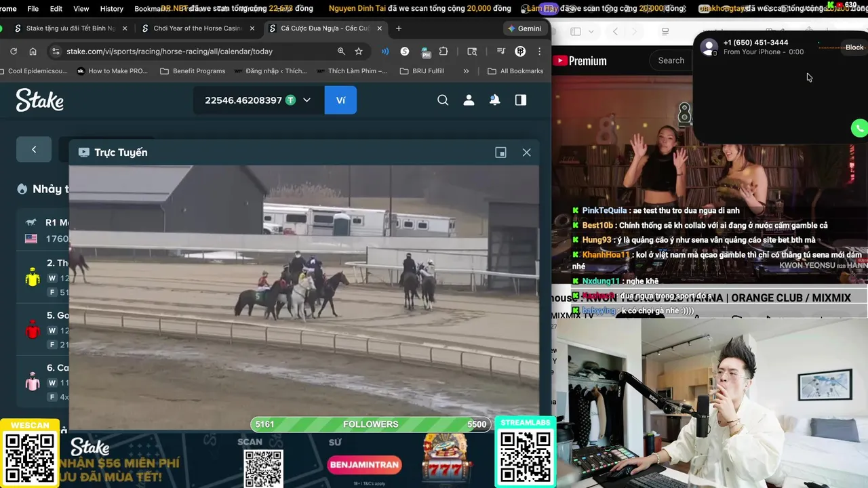The width and height of the screenshot is (868, 488).
Task: Click the blue Ví wallet button
Action: [340, 100]
